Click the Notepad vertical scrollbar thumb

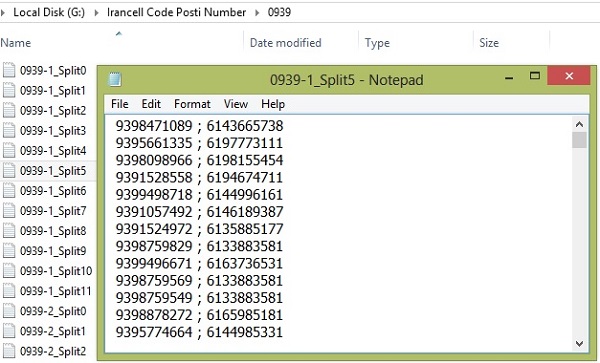pyautogui.click(x=579, y=140)
